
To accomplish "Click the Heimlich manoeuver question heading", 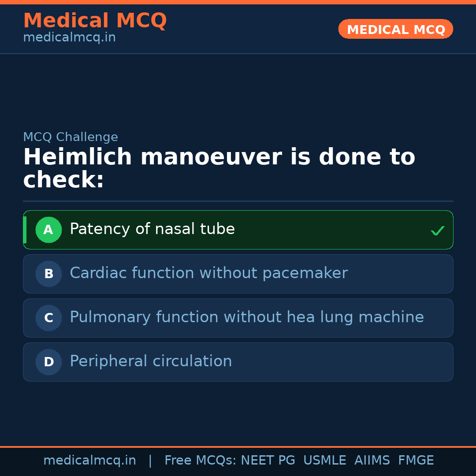I will (219, 168).
